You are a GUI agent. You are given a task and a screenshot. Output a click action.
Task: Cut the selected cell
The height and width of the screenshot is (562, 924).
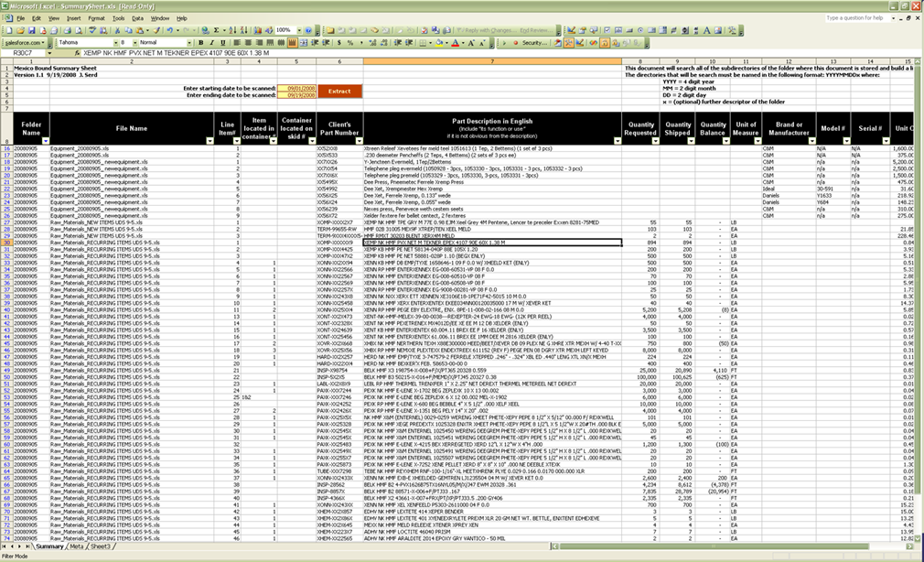pyautogui.click(x=117, y=30)
